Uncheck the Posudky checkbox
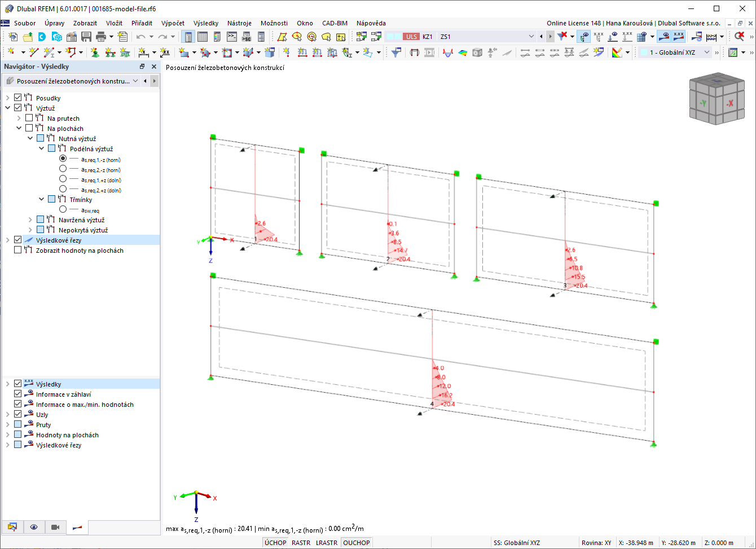This screenshot has height=549, width=756. click(18, 98)
